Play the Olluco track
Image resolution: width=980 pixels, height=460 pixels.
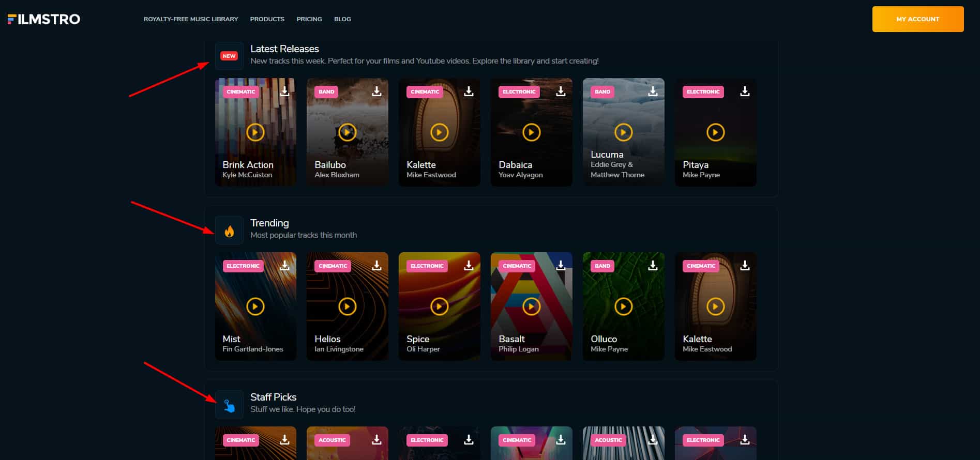[x=623, y=306]
